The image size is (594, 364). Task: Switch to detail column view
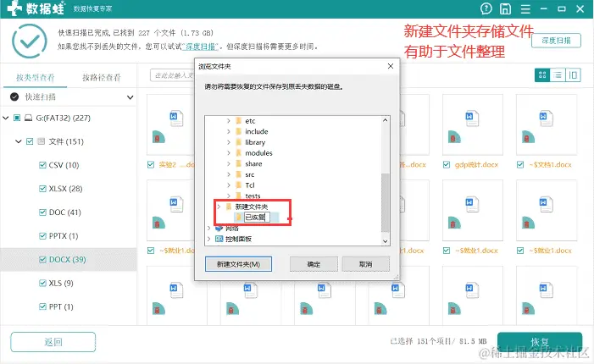573,75
